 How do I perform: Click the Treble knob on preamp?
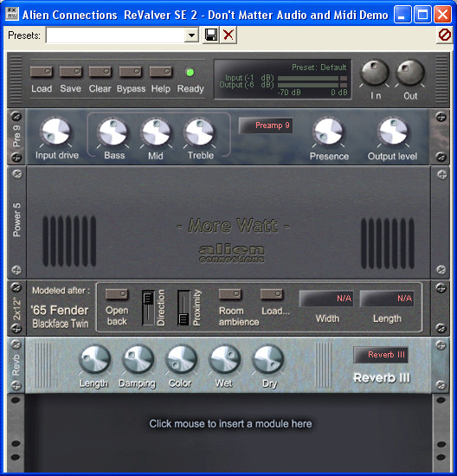click(199, 132)
